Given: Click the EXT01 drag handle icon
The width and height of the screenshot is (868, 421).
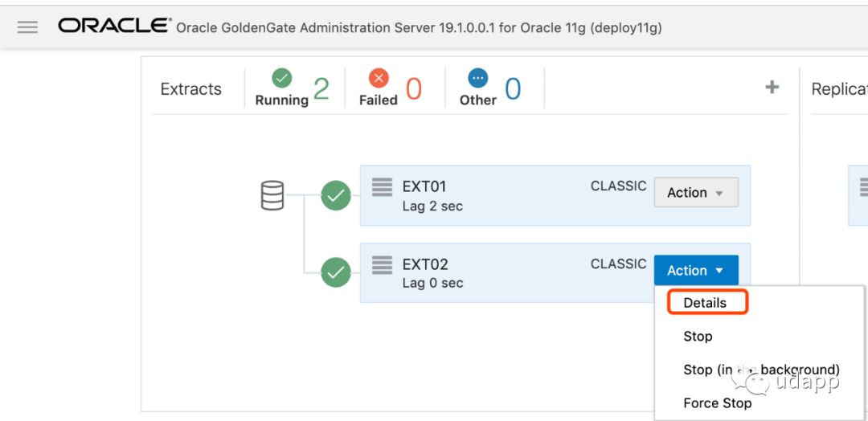Looking at the screenshot, I should 382,186.
